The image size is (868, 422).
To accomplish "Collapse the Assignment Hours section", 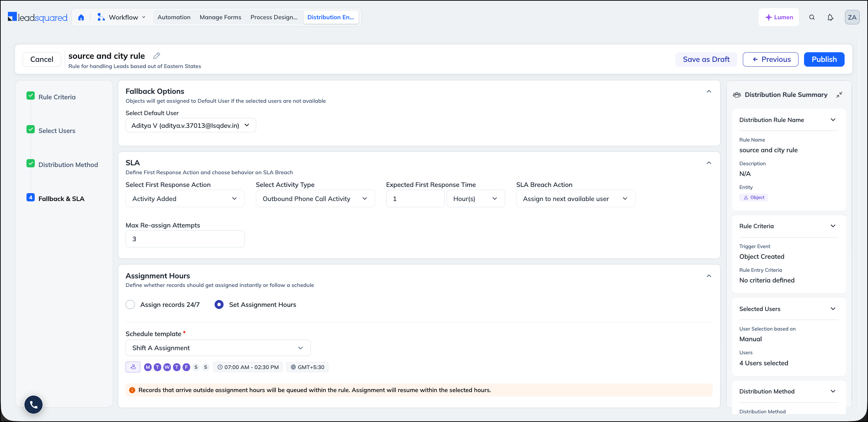I will point(709,276).
